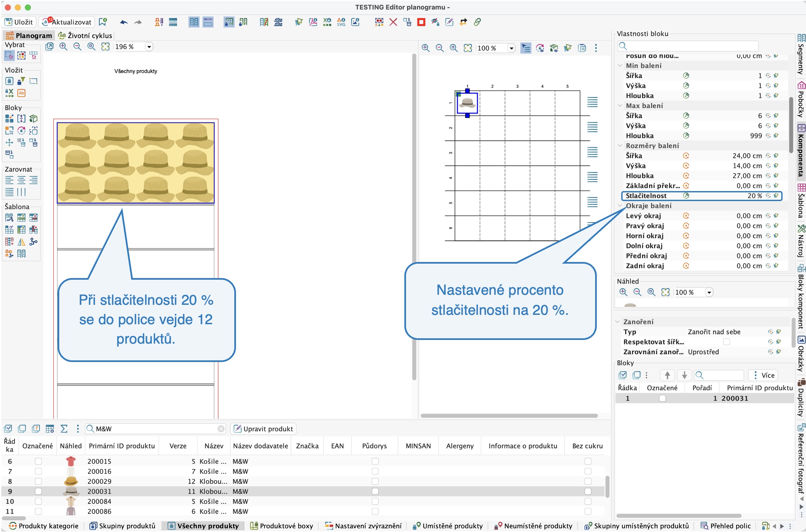The width and height of the screenshot is (806, 532).
Task: Click the Aktualizovat button
Action: tap(67, 22)
